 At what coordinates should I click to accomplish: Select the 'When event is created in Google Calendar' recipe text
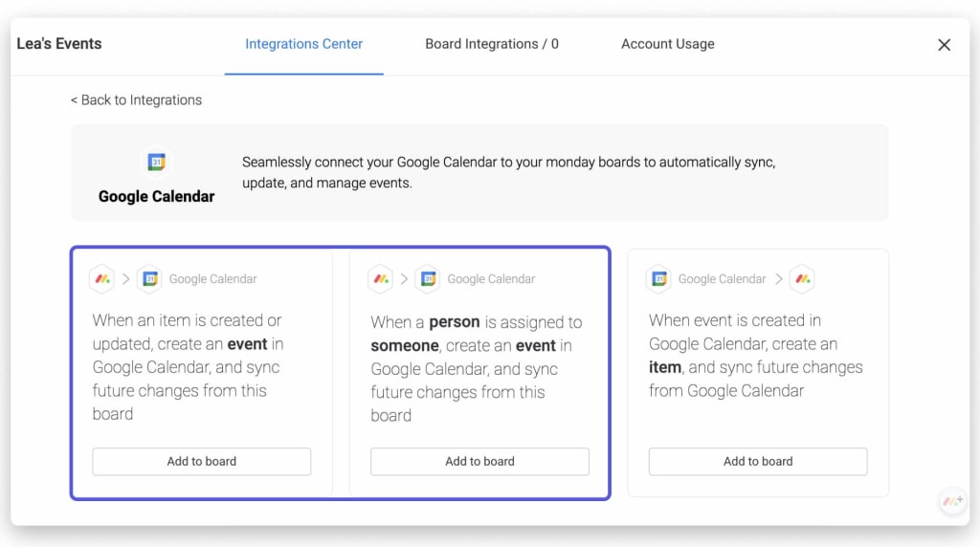pos(756,356)
